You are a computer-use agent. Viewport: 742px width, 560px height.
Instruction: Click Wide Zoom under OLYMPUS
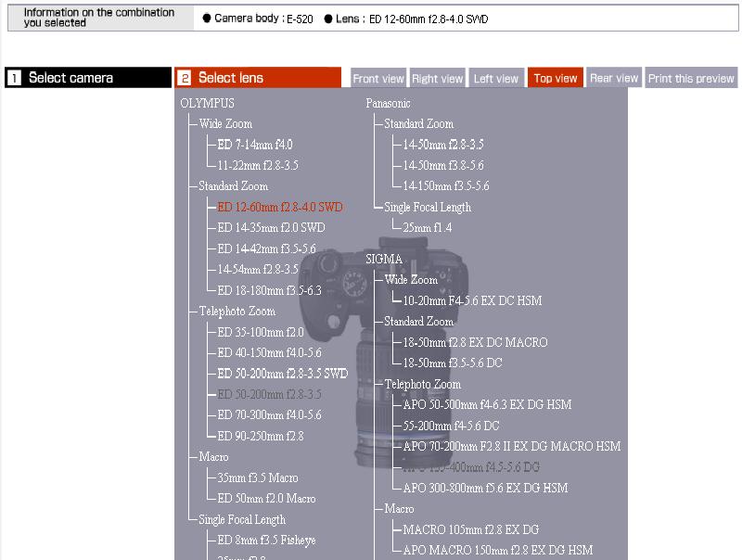(225, 123)
